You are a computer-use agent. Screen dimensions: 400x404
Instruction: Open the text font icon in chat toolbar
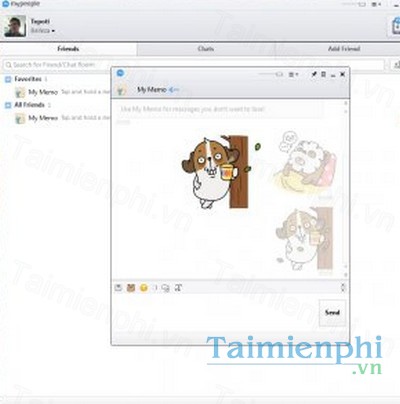point(179,288)
